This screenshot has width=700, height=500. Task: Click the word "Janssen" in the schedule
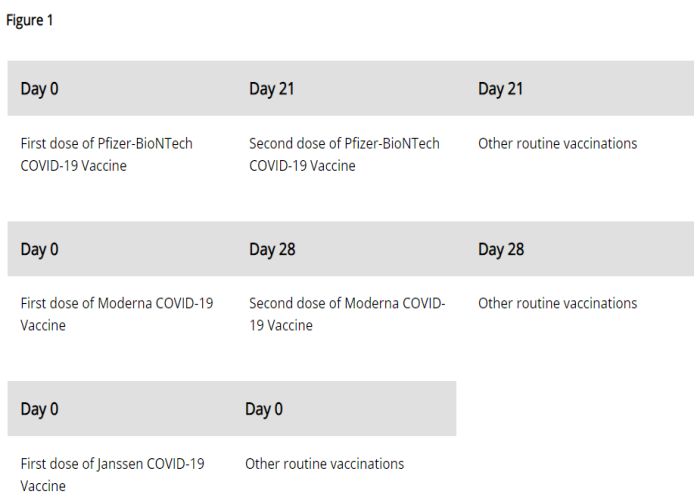pyautogui.click(x=124, y=463)
